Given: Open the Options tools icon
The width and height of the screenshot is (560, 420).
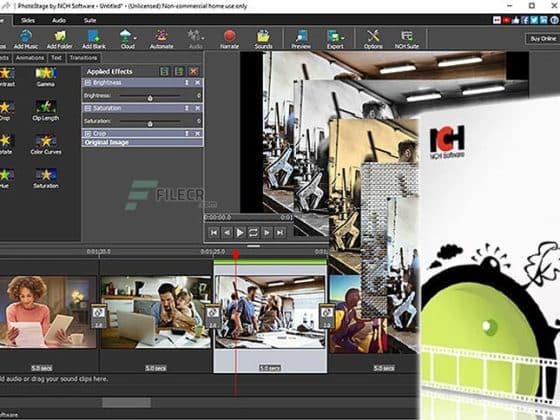Looking at the screenshot, I should pyautogui.click(x=373, y=39).
